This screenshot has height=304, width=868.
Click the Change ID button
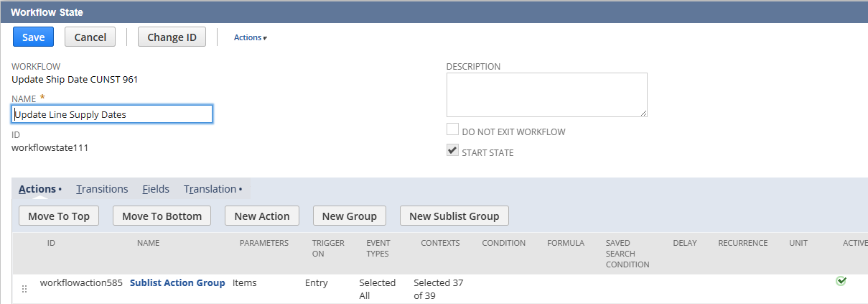(172, 37)
